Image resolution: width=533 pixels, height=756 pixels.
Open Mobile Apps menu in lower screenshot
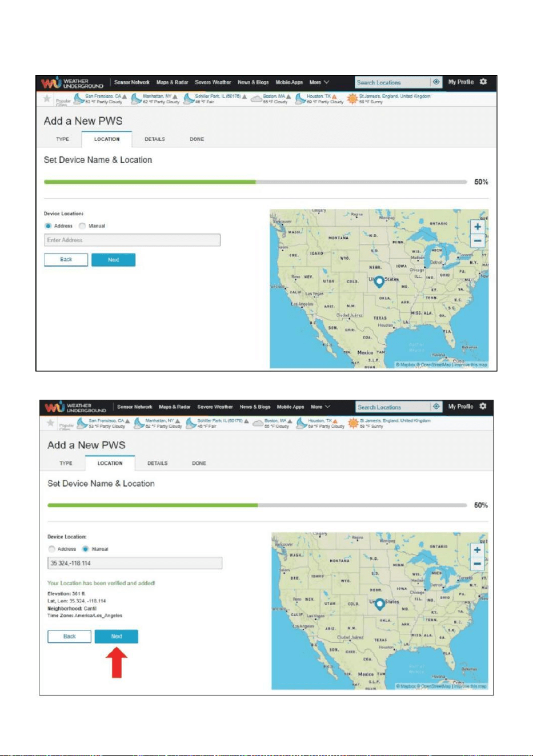[291, 407]
